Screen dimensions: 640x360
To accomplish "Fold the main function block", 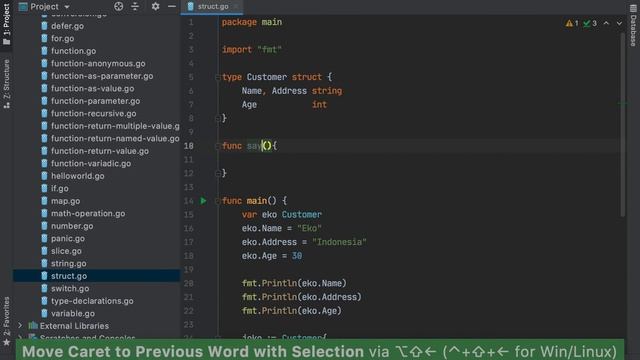I will [218, 200].
